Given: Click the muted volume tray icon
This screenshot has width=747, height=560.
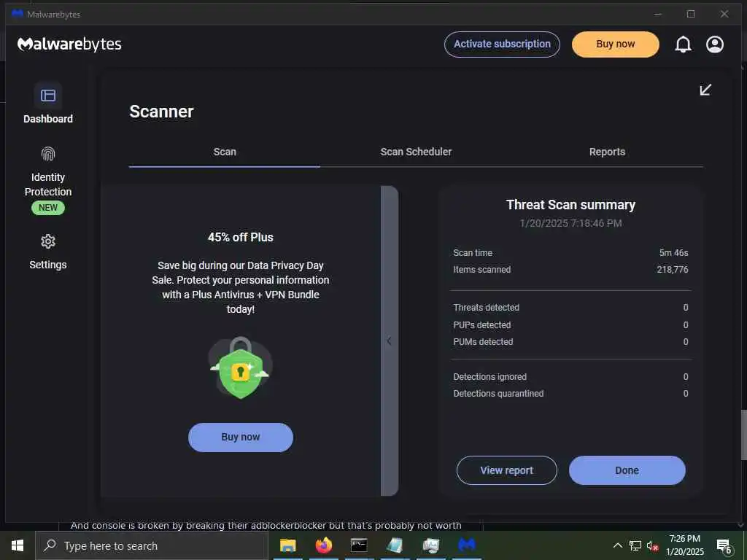Looking at the screenshot, I should click(x=652, y=545).
